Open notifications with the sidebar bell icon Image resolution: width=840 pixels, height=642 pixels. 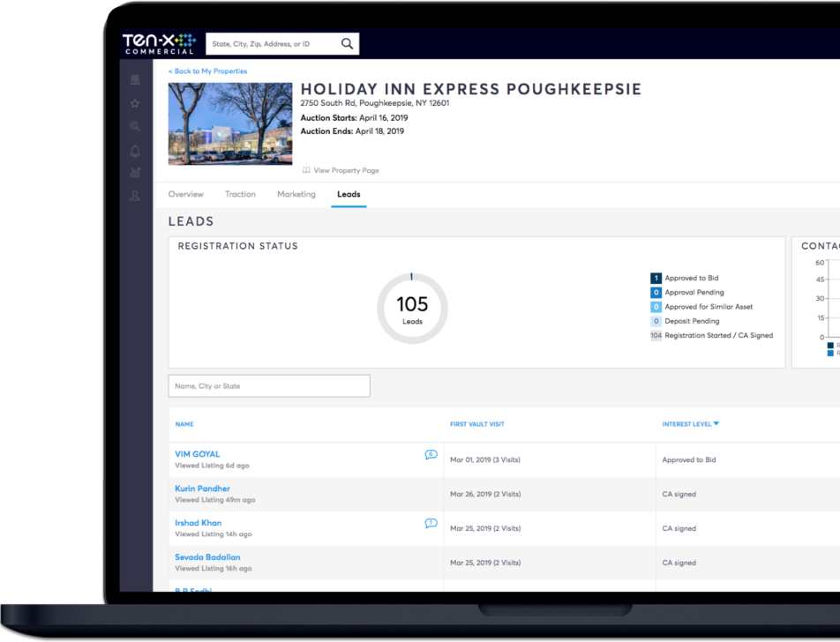tap(135, 151)
